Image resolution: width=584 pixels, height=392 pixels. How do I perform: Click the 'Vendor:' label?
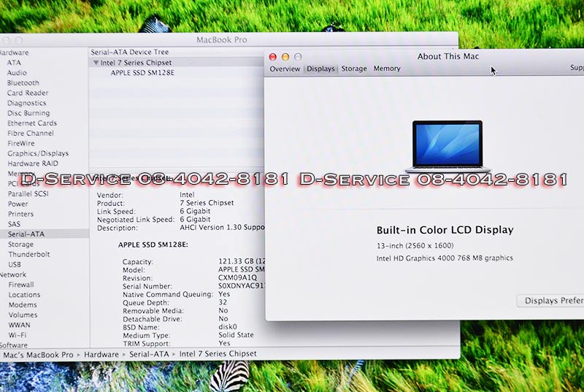110,195
